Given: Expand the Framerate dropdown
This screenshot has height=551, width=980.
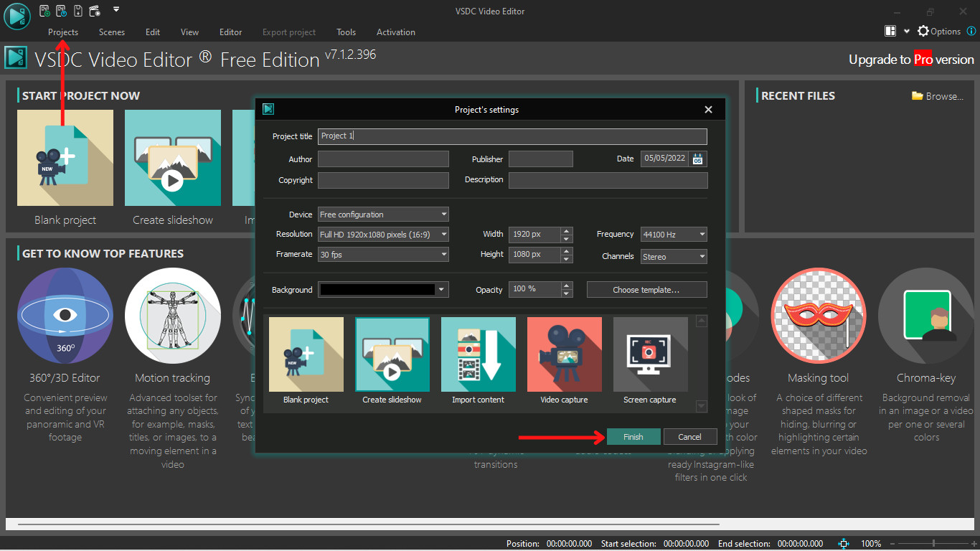Looking at the screenshot, I should point(383,255).
